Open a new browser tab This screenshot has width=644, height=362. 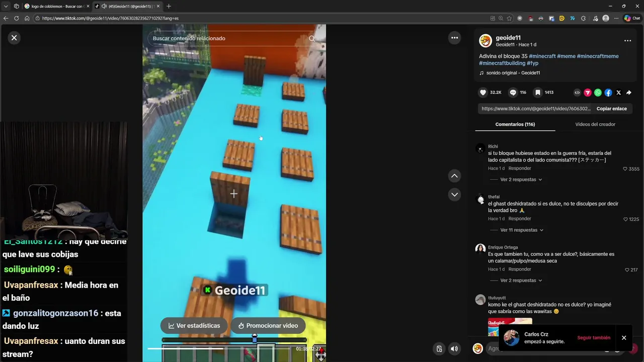(x=169, y=6)
